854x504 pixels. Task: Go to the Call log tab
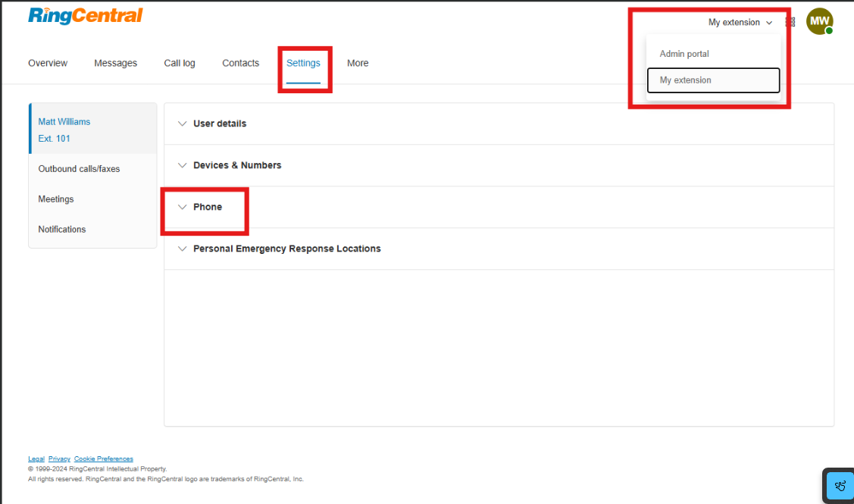[180, 63]
